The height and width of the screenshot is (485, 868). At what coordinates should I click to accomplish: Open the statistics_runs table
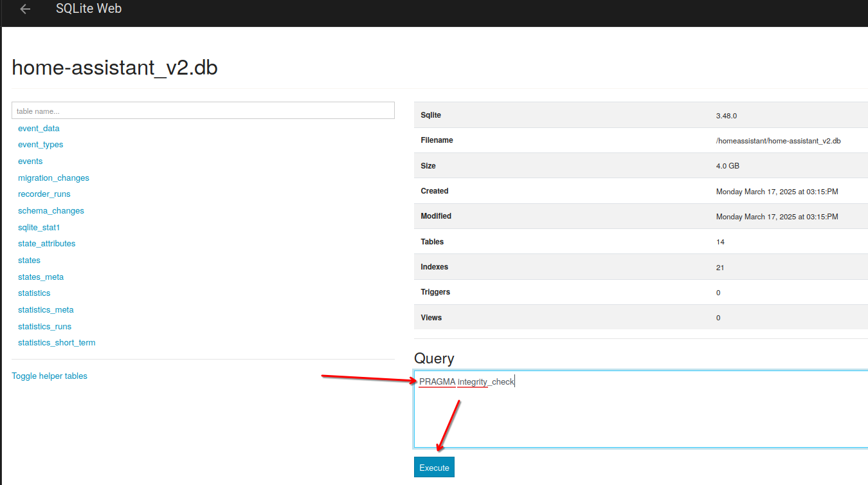pyautogui.click(x=44, y=326)
